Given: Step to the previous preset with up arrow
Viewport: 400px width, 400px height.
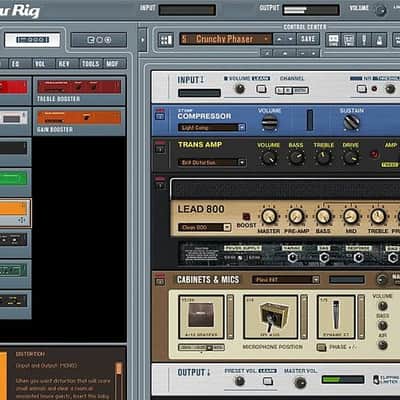Looking at the screenshot, I should pyautogui.click(x=279, y=39).
